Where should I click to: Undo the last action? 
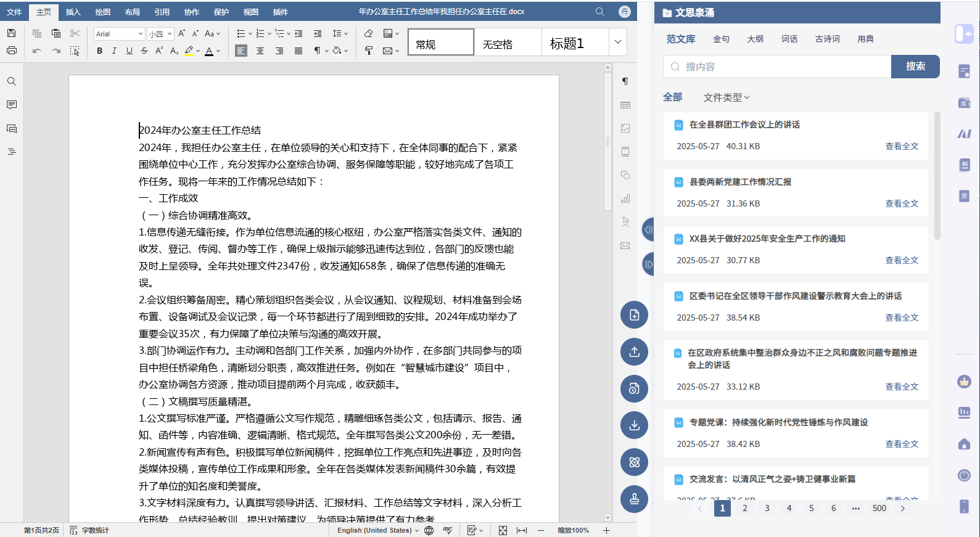37,51
